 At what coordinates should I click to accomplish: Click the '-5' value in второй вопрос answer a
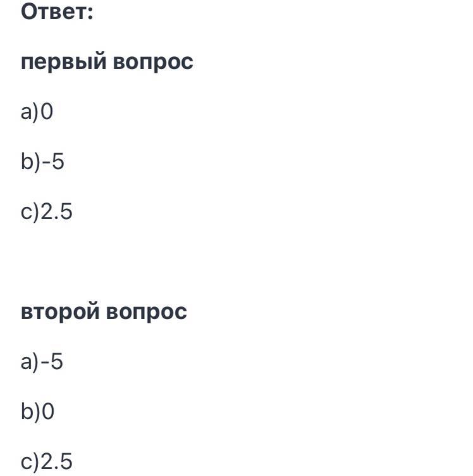pyautogui.click(x=52, y=361)
